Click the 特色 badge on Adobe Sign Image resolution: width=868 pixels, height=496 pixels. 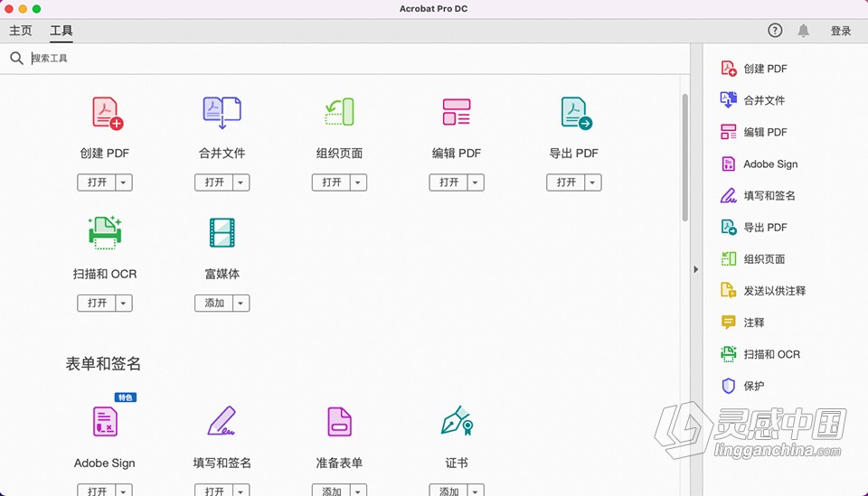(126, 397)
